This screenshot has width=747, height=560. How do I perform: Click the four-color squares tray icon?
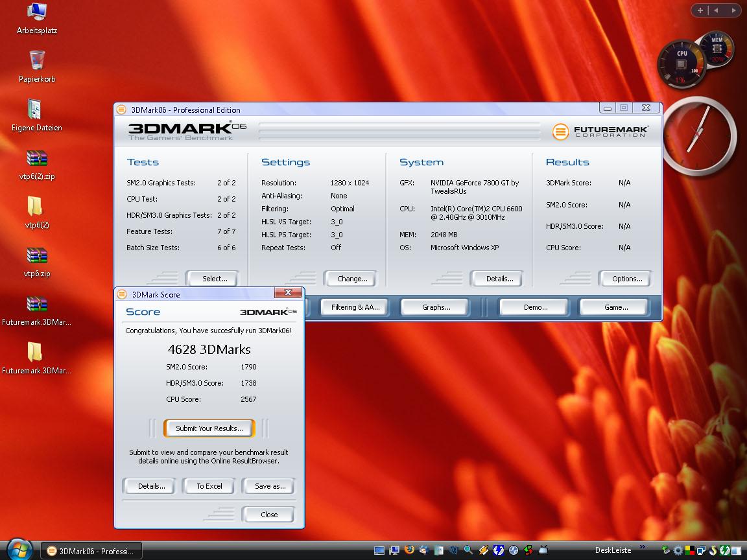689,550
